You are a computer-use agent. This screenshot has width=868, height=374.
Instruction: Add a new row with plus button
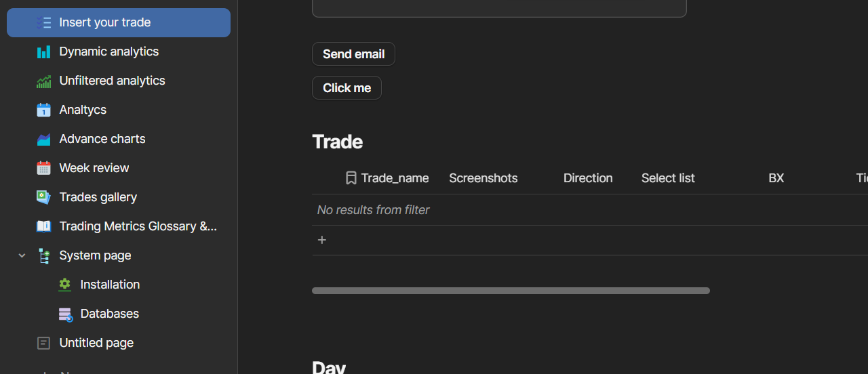point(322,240)
